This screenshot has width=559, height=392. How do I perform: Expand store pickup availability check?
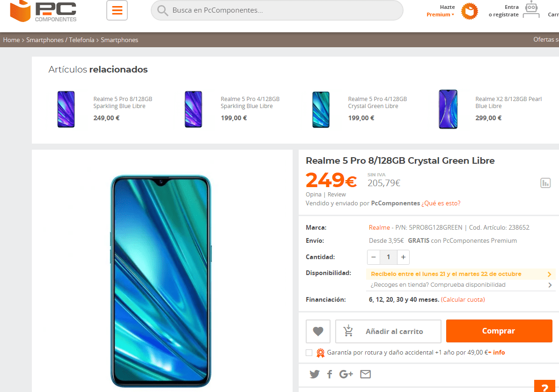point(461,285)
